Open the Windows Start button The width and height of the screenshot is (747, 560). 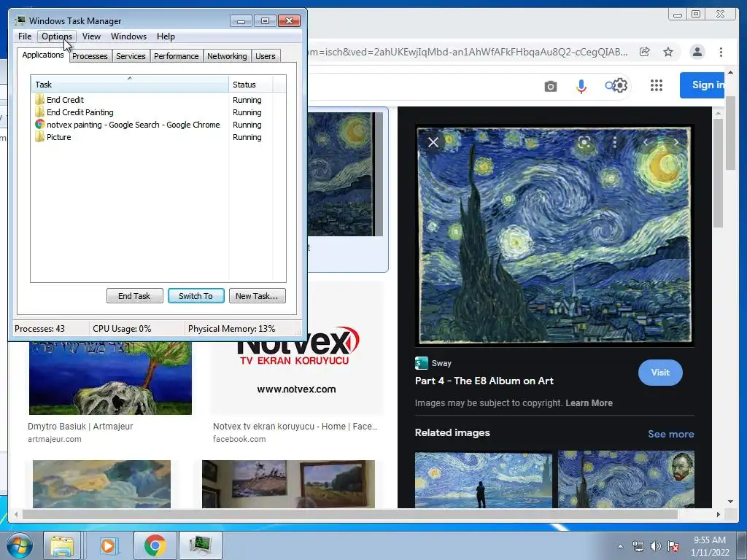tap(19, 545)
